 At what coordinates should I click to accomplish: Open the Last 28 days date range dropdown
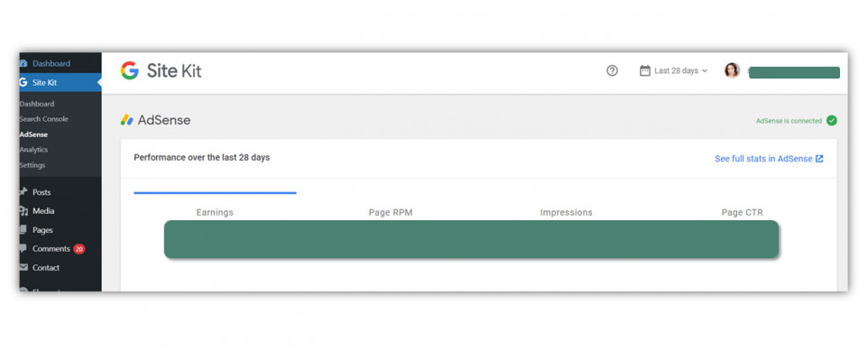(674, 71)
